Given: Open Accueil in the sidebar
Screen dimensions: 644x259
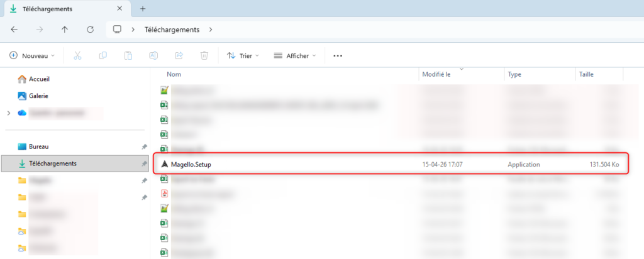Looking at the screenshot, I should click(39, 79).
